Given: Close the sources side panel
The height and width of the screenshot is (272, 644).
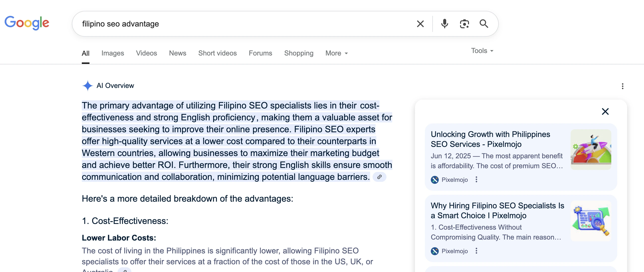Looking at the screenshot, I should pyautogui.click(x=605, y=111).
